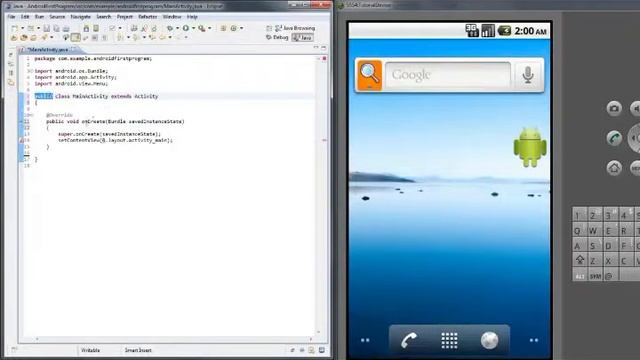Screen dimensions: 640x360
Task: Expand the External Tools dropdown arrow
Action: tap(209, 28)
